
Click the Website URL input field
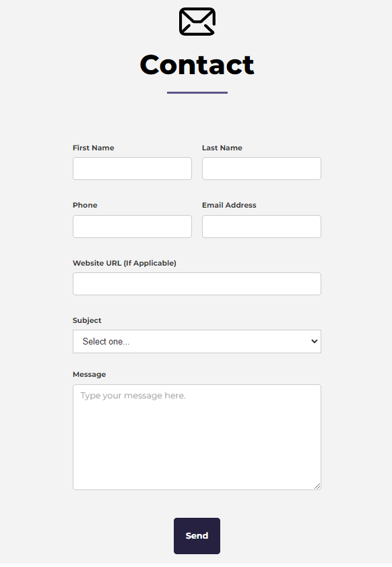197,284
